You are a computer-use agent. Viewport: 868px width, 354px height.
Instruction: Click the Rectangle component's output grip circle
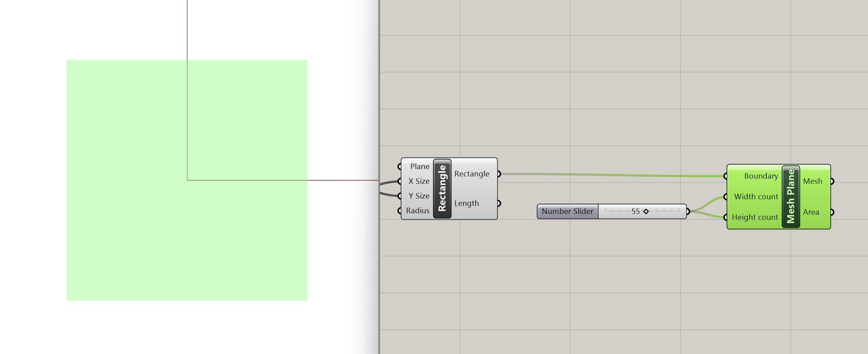pos(499,174)
